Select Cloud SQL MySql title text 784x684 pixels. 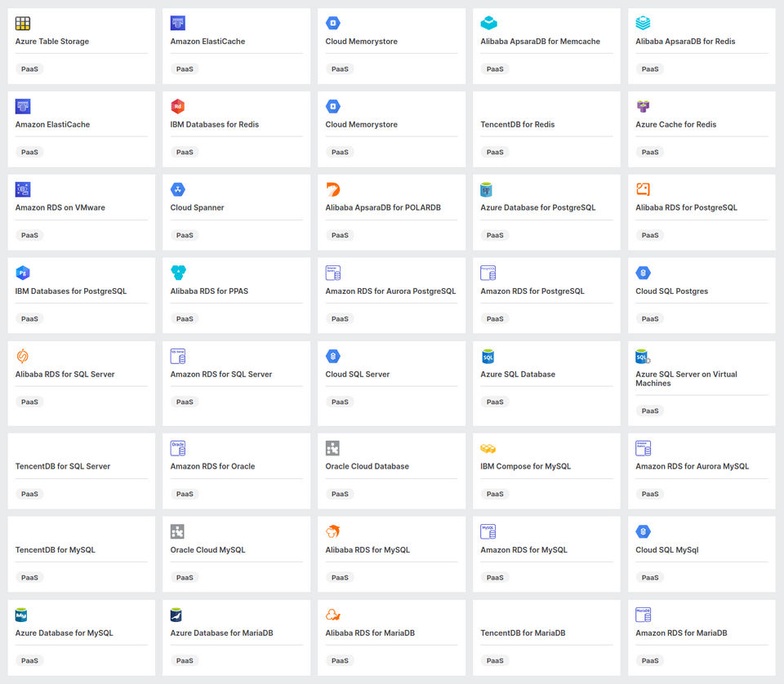(667, 549)
